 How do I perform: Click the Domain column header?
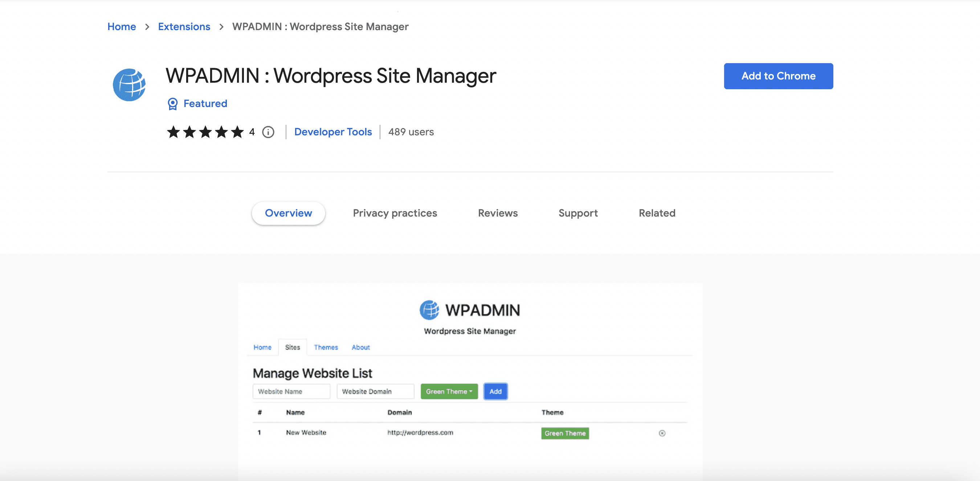[x=400, y=412]
